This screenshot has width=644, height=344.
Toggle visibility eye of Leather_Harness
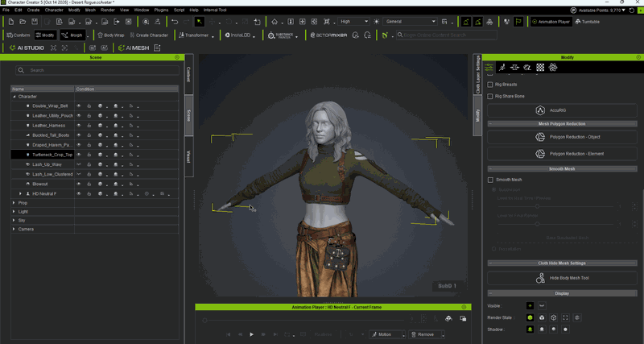78,126
